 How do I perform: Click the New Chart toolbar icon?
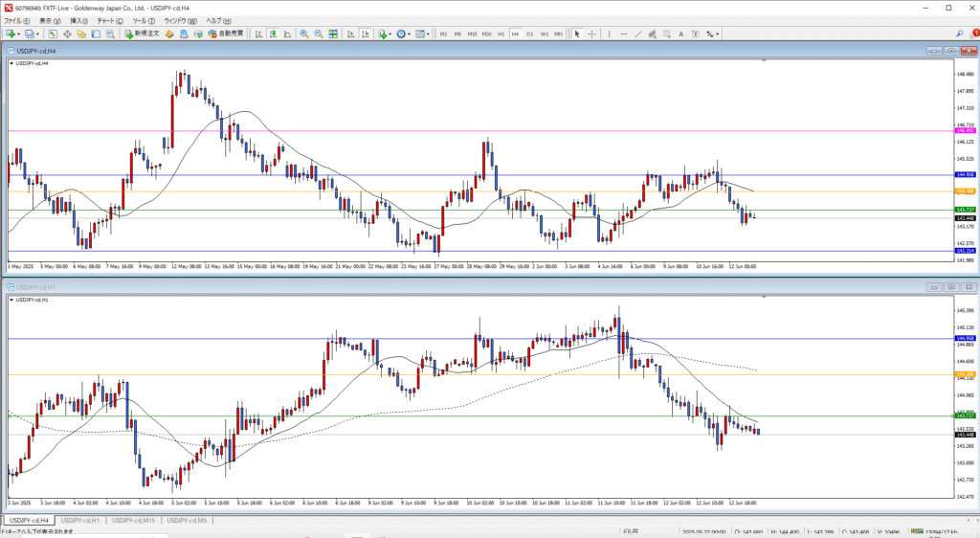click(11, 34)
